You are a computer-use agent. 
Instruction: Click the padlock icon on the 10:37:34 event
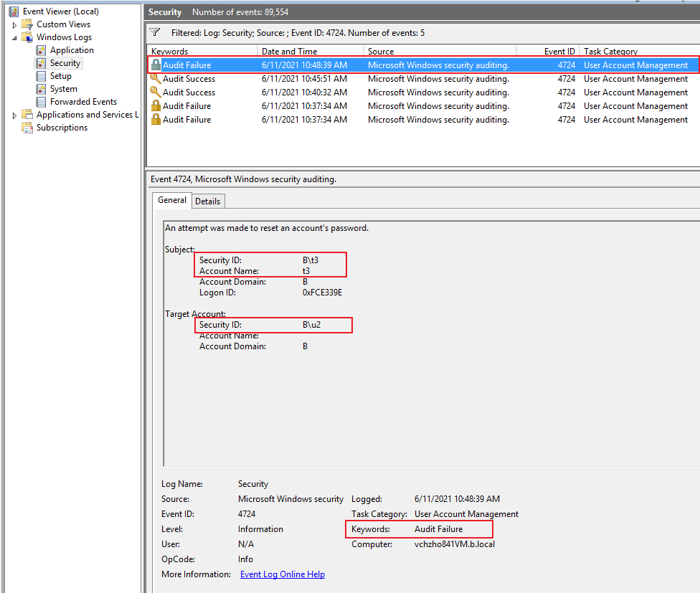click(x=153, y=105)
